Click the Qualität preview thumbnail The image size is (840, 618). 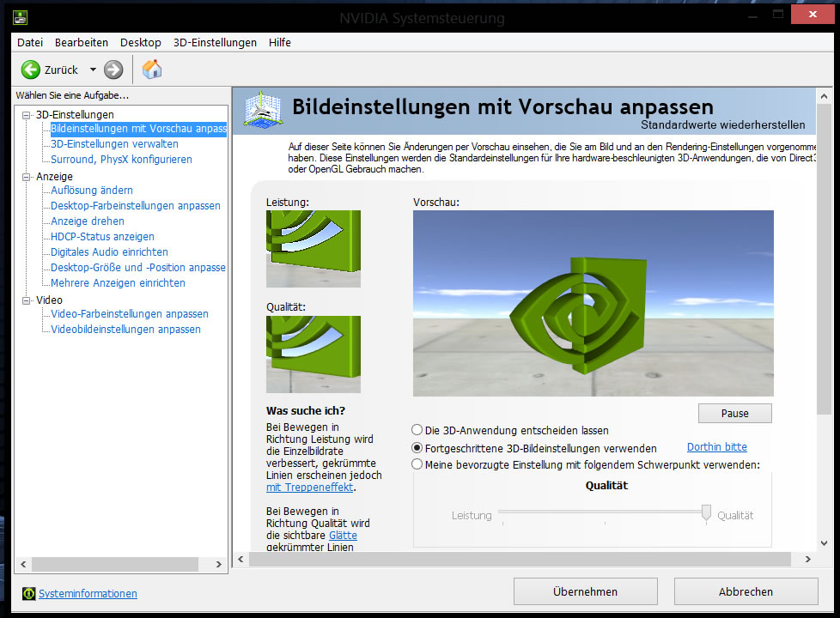(313, 354)
